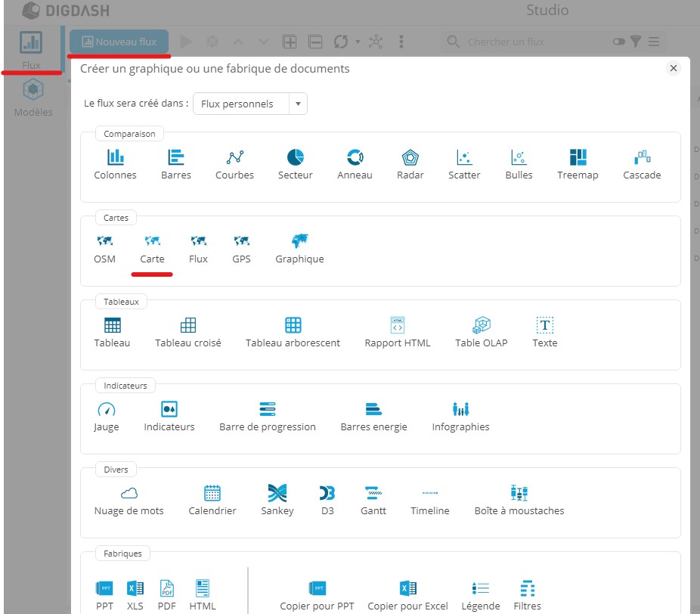Click the Nouveau flux button
This screenshot has height=614, width=700.
point(119,42)
